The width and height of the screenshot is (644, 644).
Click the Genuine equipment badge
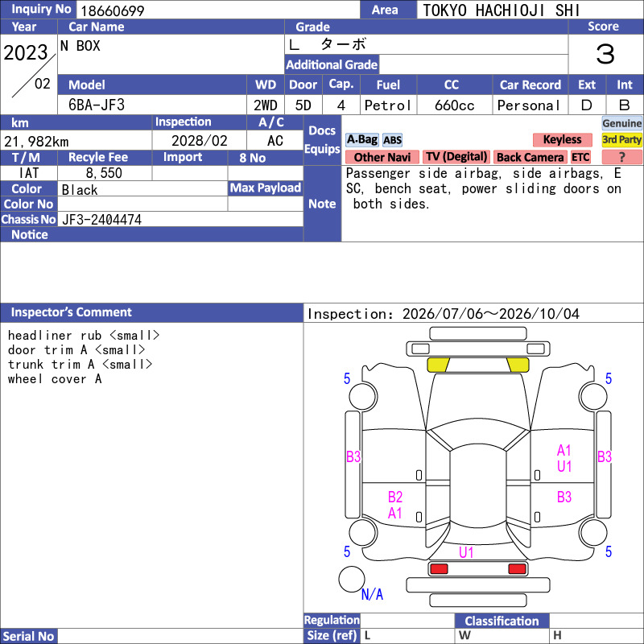[x=621, y=123]
